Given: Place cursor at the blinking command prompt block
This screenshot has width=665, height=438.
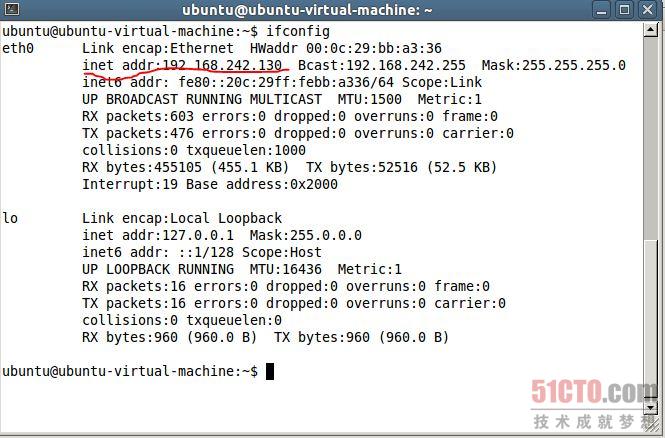Looking at the screenshot, I should click(270, 371).
